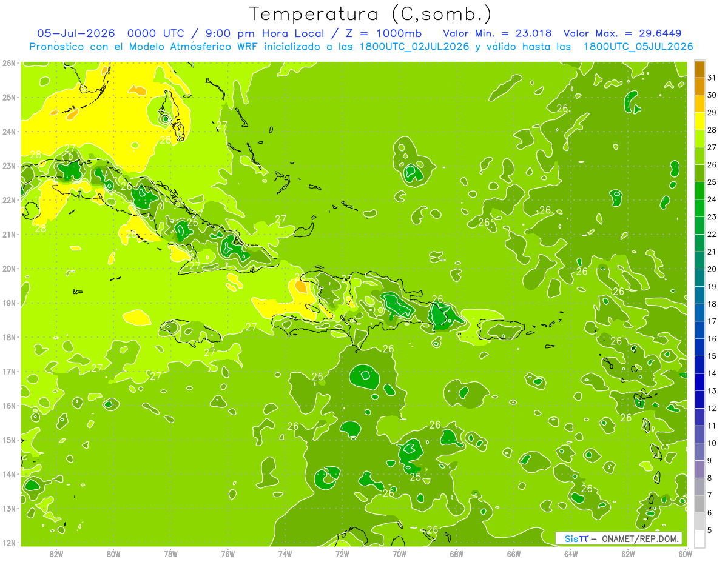Viewport: 728px width, 562px height.
Task: Click latitude axis label "12N"
Action: pos(8,543)
